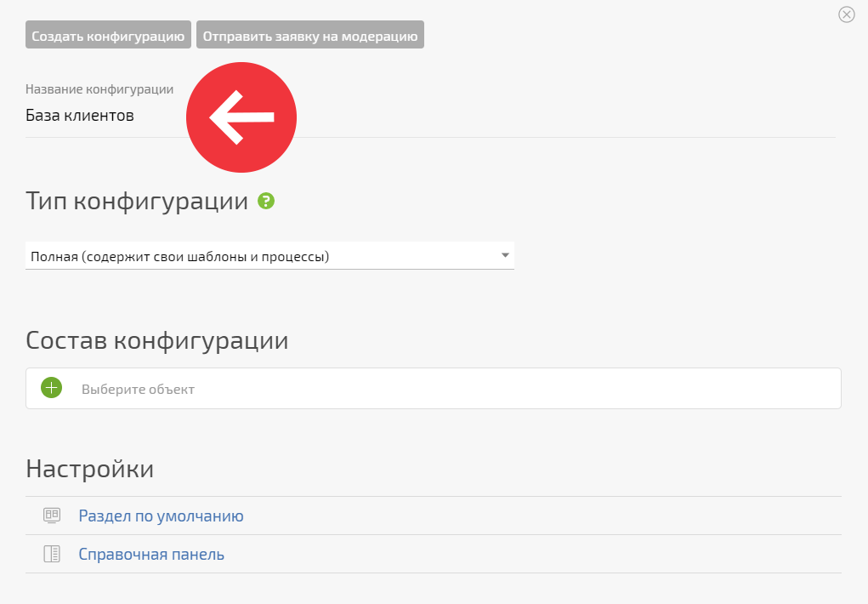Click the Название конфигурации label

coord(99,89)
